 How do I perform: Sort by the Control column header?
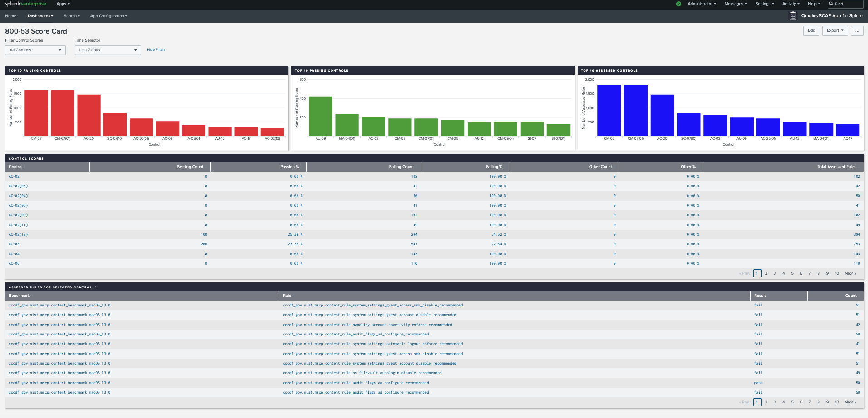47,167
